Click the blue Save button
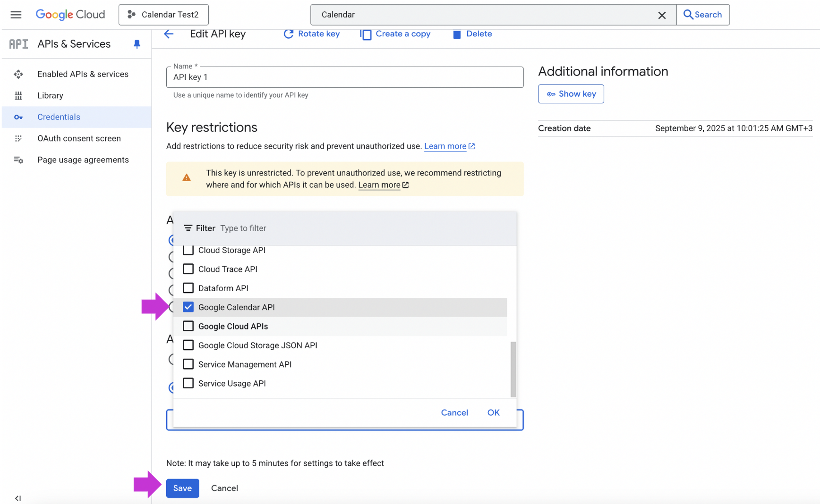 [182, 488]
